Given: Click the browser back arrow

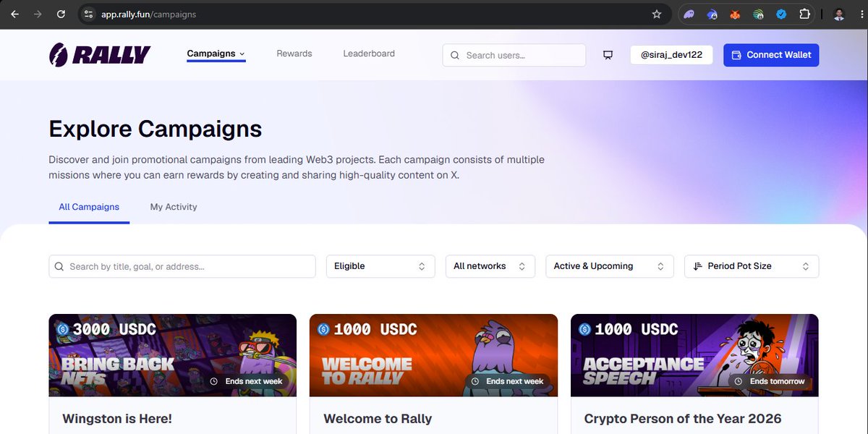Looking at the screenshot, I should [x=14, y=14].
